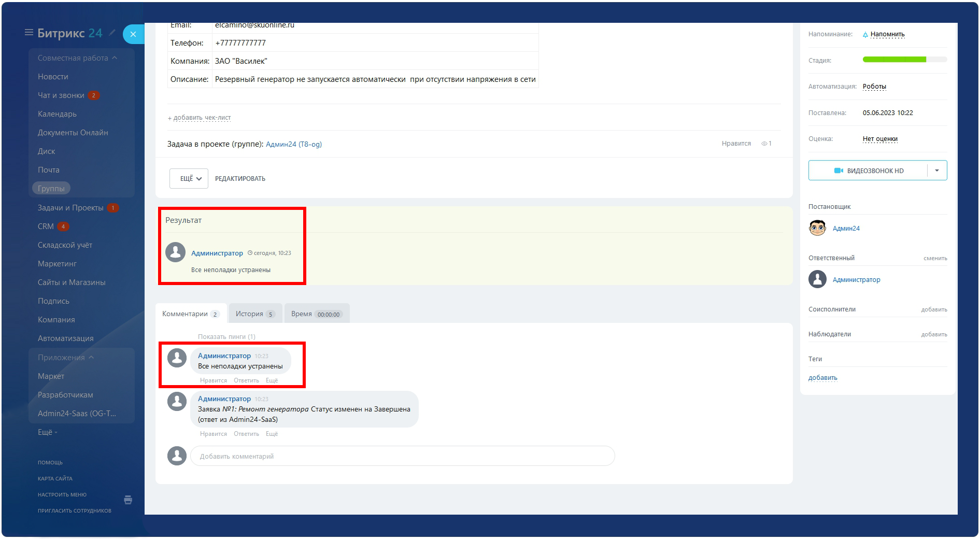
Task: Click РЕДАКТИРОВАТЬ to edit the task
Action: (240, 178)
